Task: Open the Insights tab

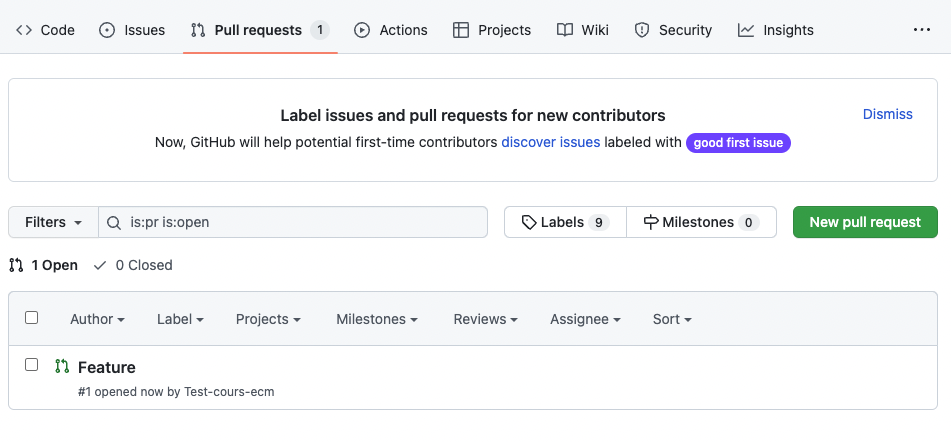Action: click(x=776, y=30)
